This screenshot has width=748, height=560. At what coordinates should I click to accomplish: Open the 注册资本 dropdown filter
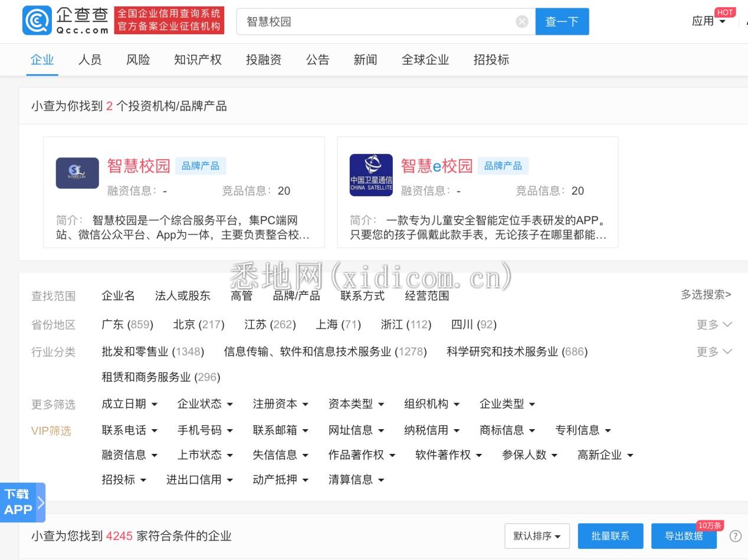(x=281, y=404)
